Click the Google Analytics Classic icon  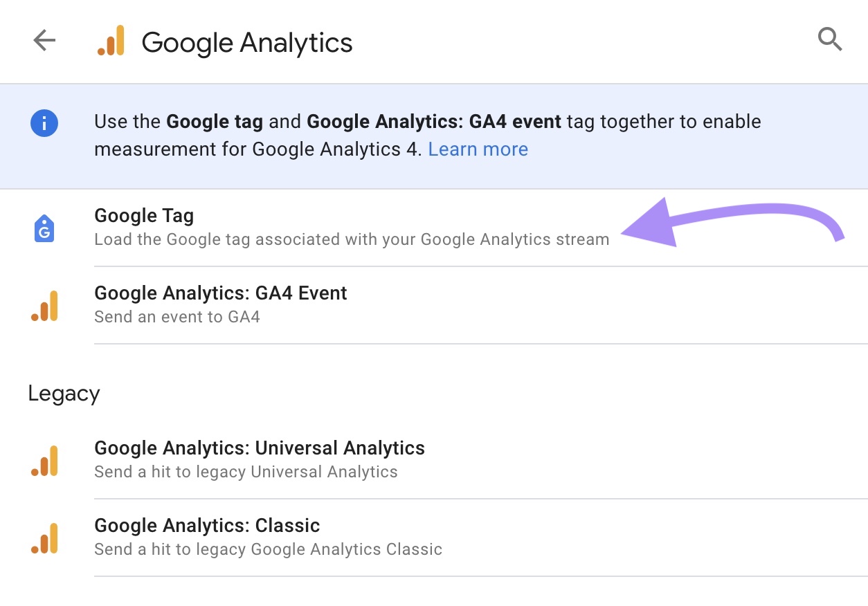45,537
